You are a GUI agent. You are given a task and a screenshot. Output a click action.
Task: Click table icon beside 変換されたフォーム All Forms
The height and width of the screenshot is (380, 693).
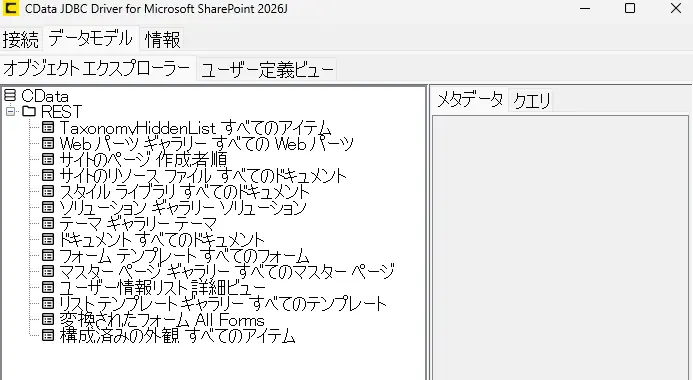point(48,319)
